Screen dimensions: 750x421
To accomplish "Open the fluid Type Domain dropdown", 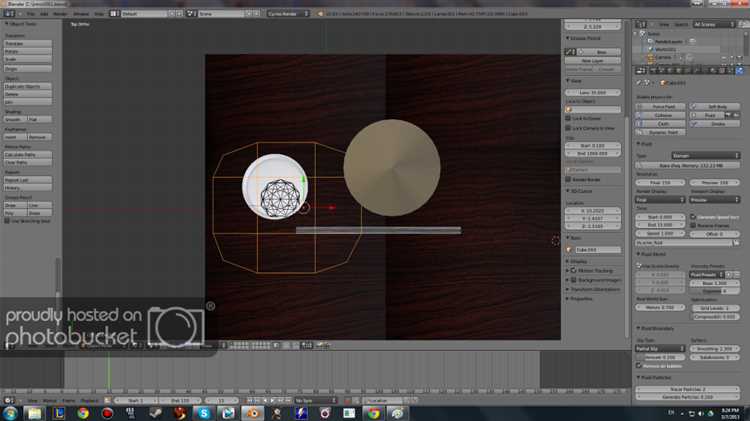I will (x=706, y=155).
